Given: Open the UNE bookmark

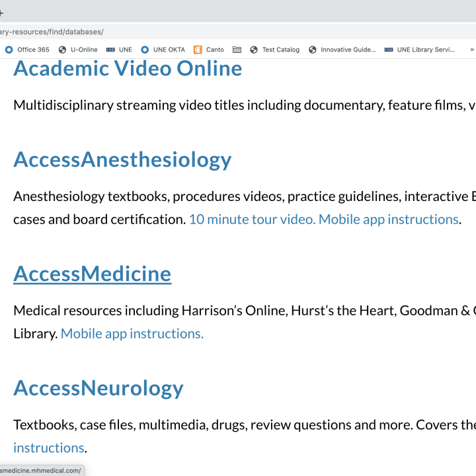Looking at the screenshot, I should [x=119, y=50].
